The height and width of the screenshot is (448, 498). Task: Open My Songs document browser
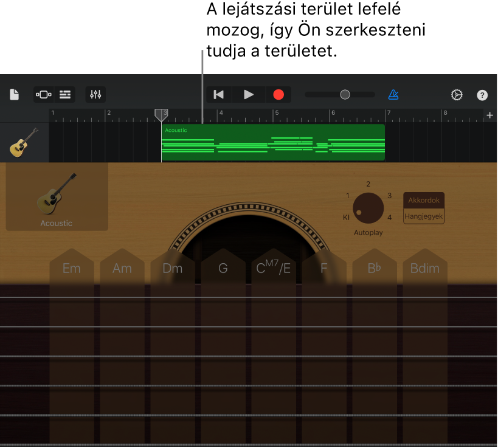pos(15,94)
